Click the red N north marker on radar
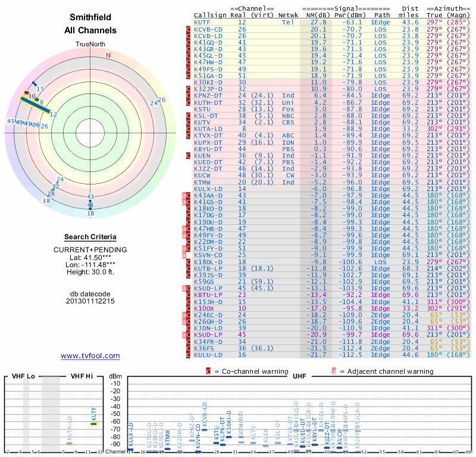 click(x=108, y=55)
